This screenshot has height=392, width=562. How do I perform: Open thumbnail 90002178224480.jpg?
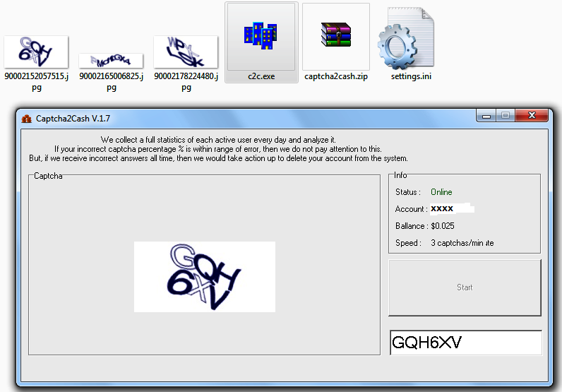pyautogui.click(x=185, y=52)
